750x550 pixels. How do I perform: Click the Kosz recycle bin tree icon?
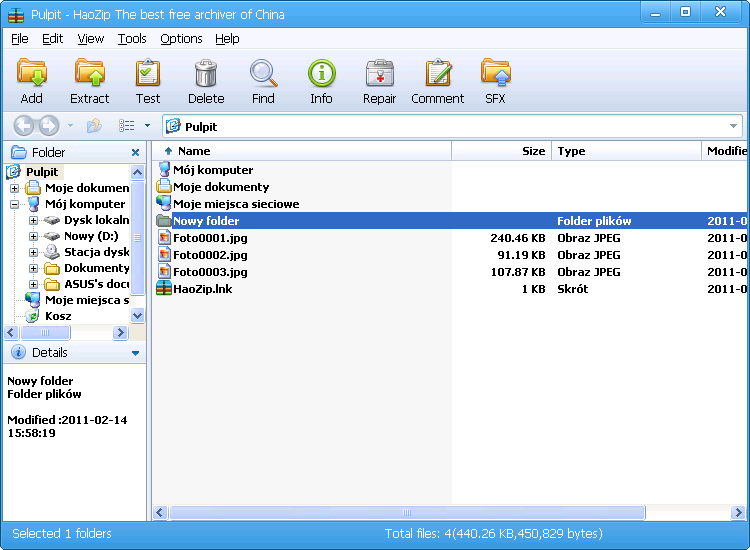(33, 316)
